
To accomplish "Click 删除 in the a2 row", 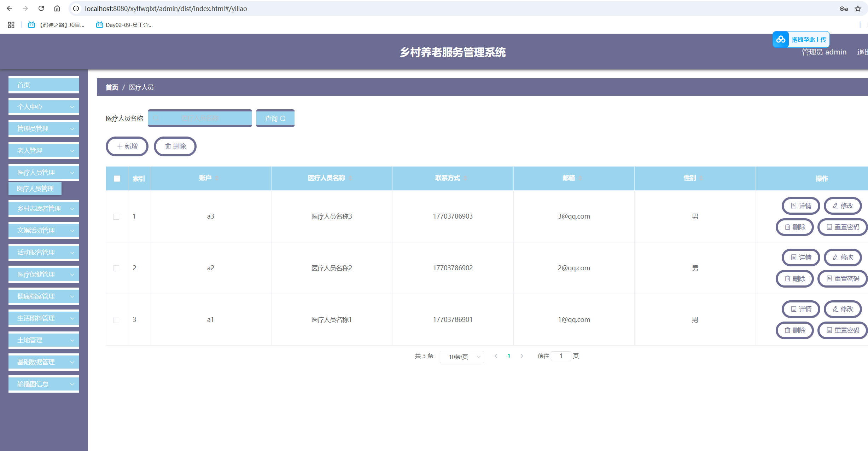I will point(795,279).
